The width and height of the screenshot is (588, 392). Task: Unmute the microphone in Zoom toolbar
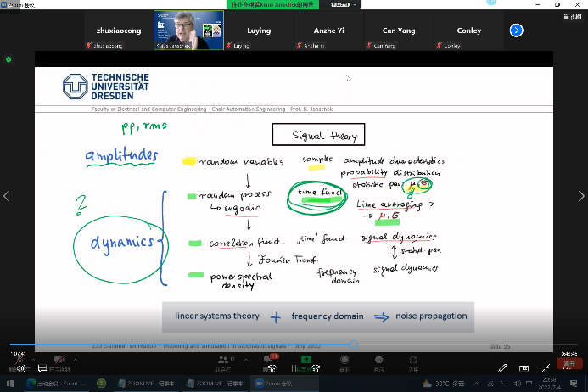14,362
